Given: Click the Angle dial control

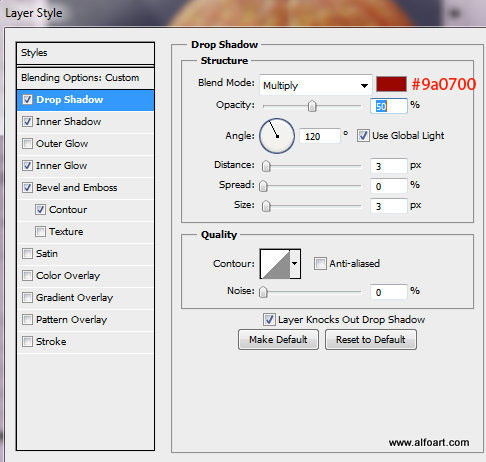Looking at the screenshot, I should click(x=277, y=136).
